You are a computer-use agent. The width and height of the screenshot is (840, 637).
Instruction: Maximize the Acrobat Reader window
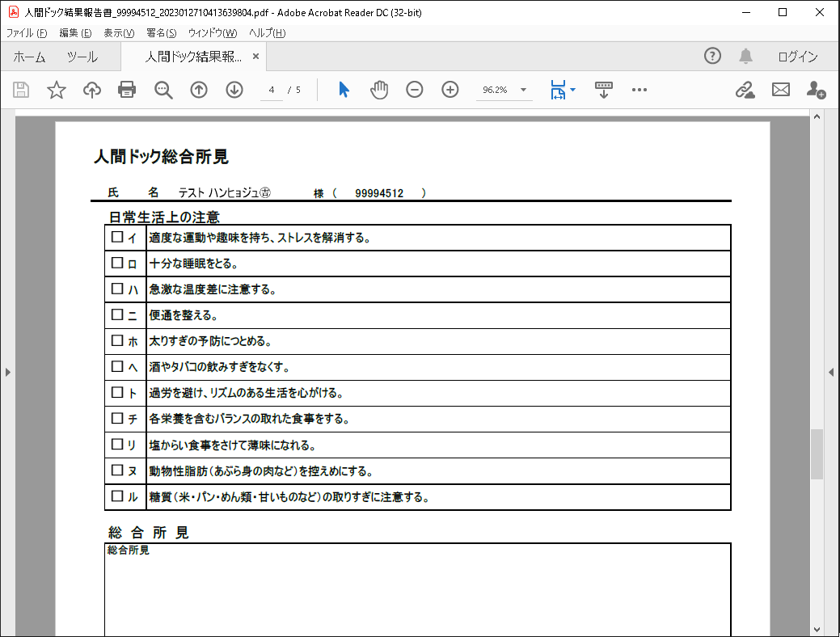point(783,12)
